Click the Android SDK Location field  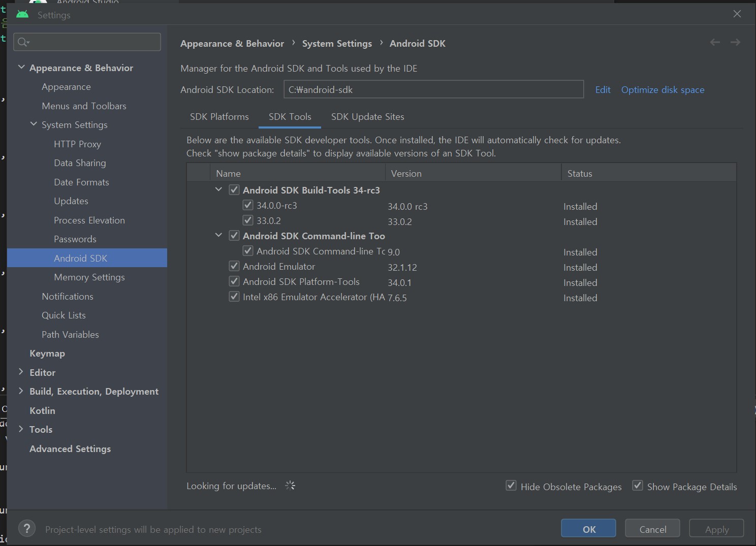point(433,89)
